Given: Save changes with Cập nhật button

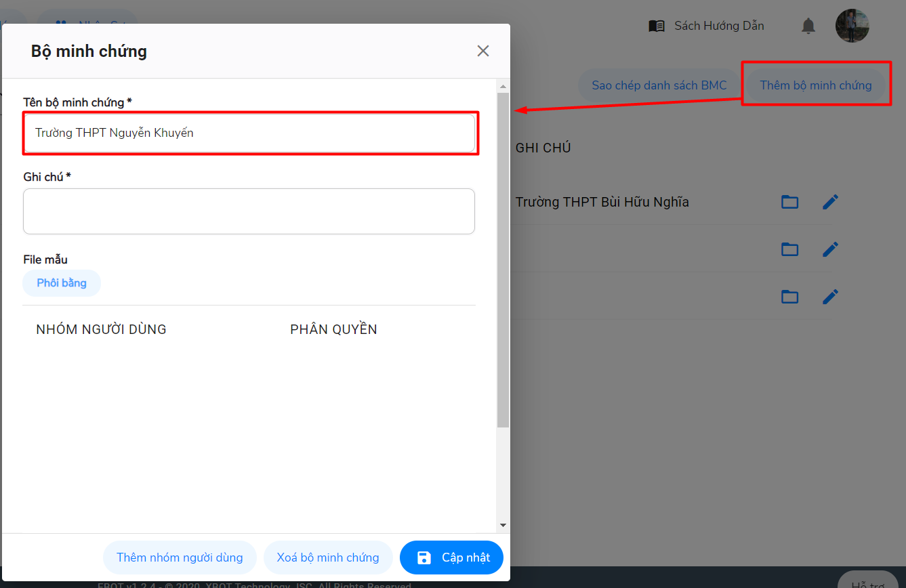Looking at the screenshot, I should coord(452,558).
